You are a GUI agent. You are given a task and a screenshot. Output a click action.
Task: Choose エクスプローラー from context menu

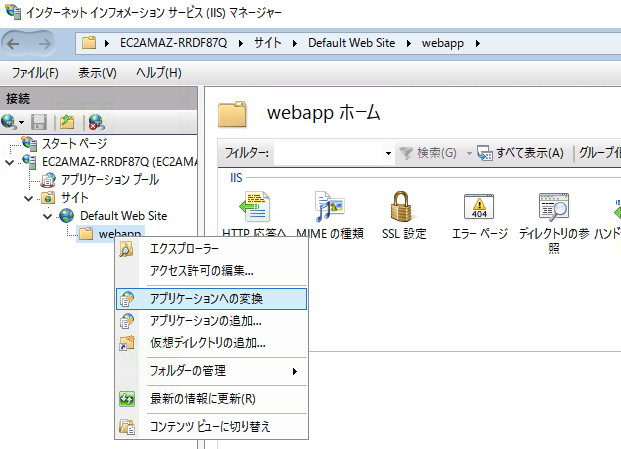click(x=211, y=249)
